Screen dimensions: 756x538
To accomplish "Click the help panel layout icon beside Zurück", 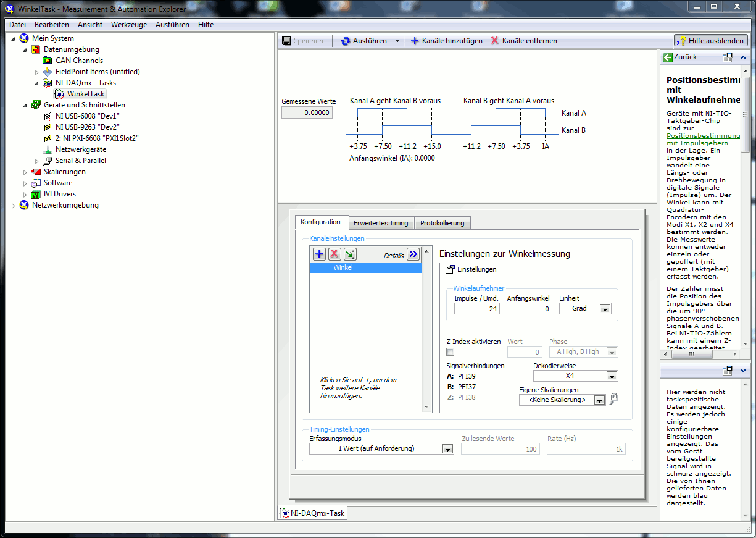I will (727, 57).
